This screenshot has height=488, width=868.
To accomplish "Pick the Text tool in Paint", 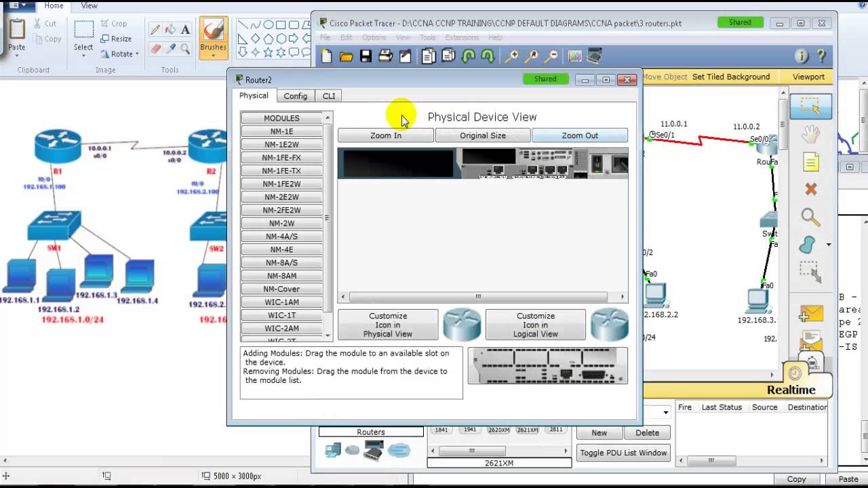I will pos(185,29).
